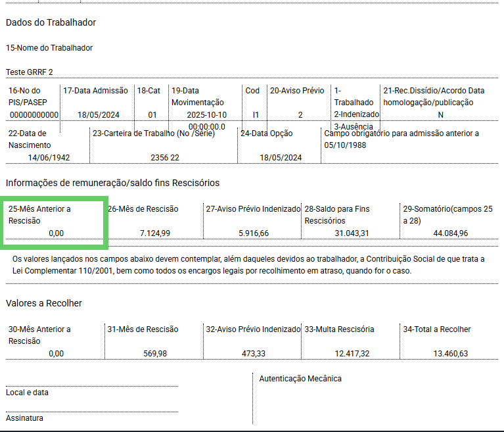Select the 7.124,99 Mês de Rescisão value
The image size is (504, 432).
point(155,233)
